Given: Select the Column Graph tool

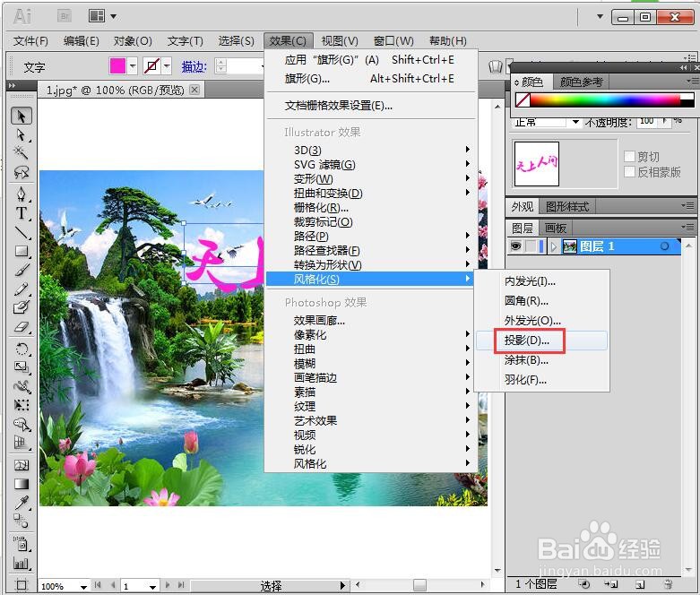Looking at the screenshot, I should pyautogui.click(x=21, y=564).
